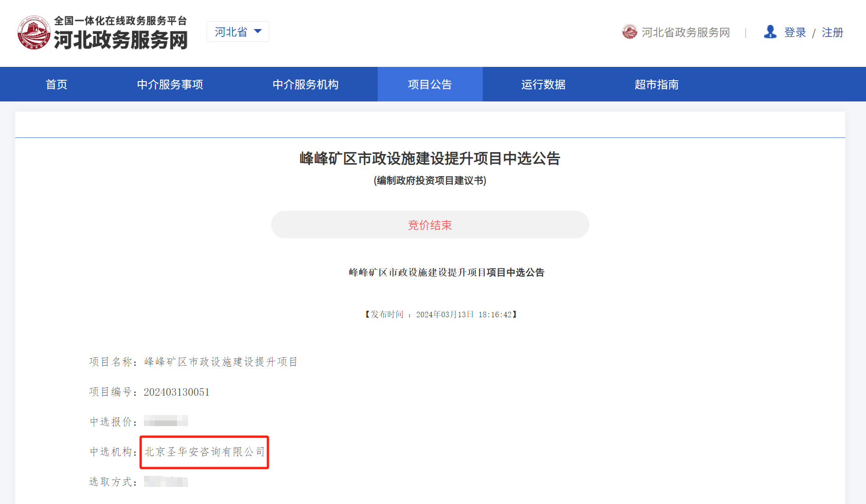Open the 超市指南 navigation tab

657,84
